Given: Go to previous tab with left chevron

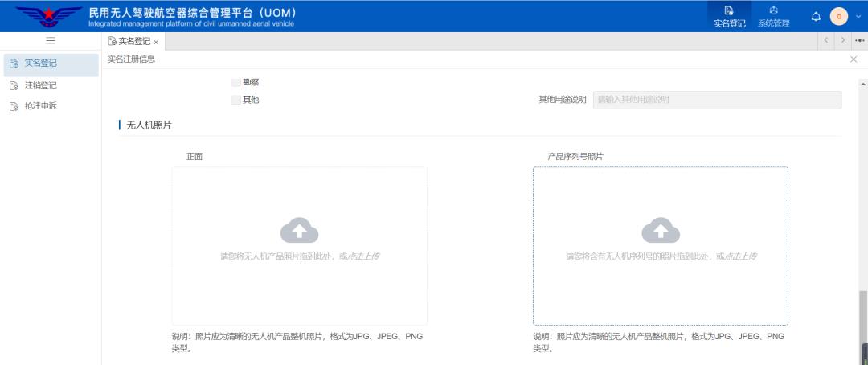Looking at the screenshot, I should (825, 40).
